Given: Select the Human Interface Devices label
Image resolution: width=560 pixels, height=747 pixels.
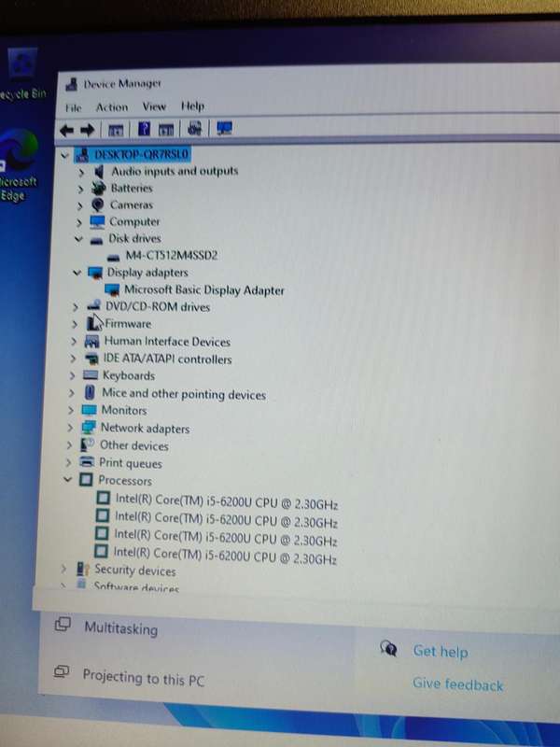Looking at the screenshot, I should pyautogui.click(x=167, y=341).
